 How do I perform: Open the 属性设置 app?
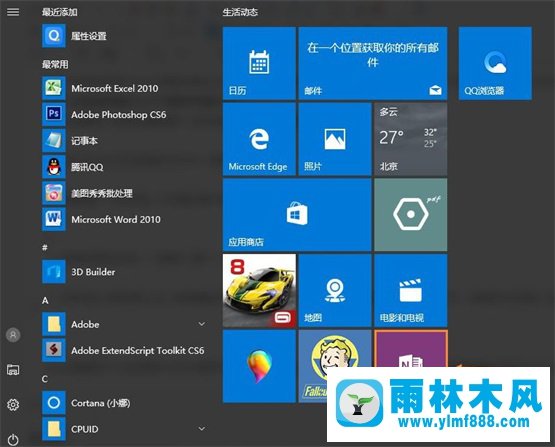pyautogui.click(x=124, y=36)
